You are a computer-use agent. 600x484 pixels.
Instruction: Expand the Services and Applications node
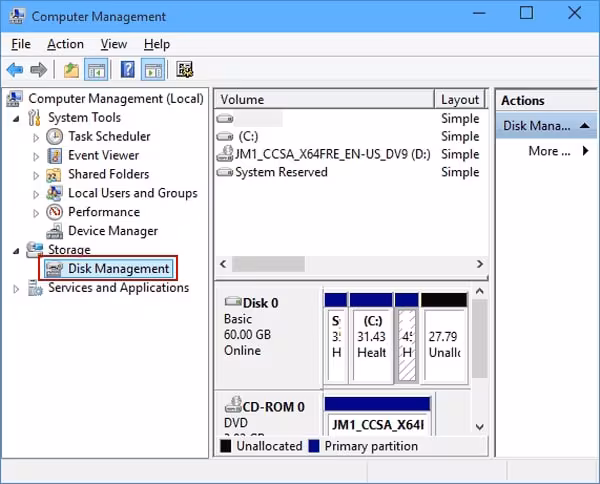[x=16, y=289]
